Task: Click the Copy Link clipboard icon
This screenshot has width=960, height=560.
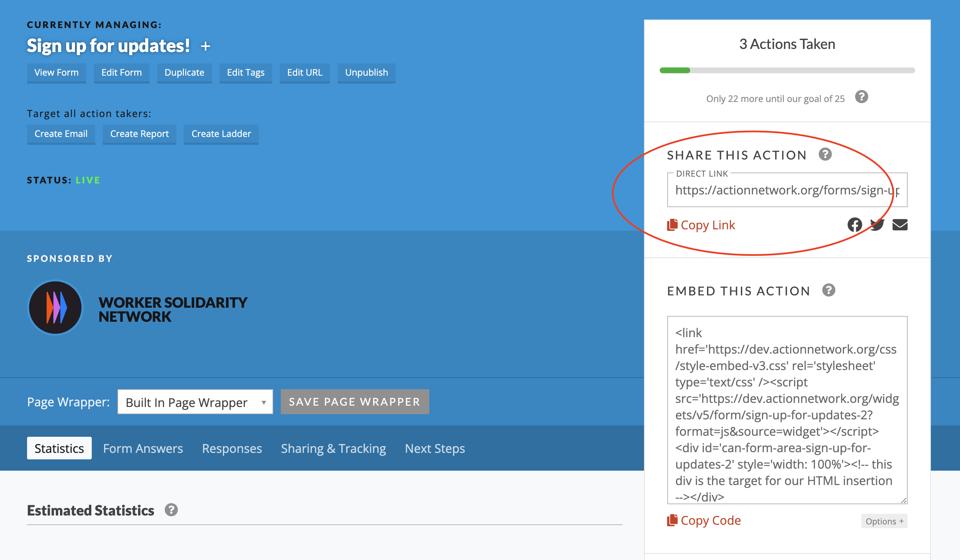Action: click(672, 225)
